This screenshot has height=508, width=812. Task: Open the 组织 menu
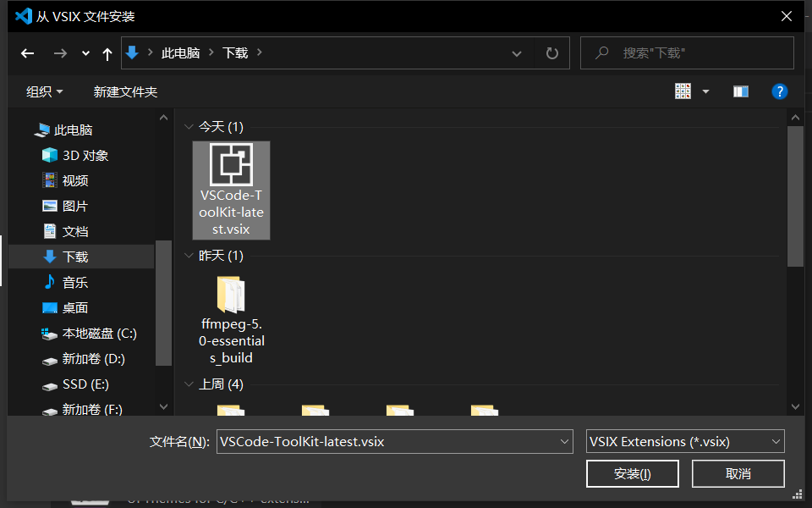point(45,91)
